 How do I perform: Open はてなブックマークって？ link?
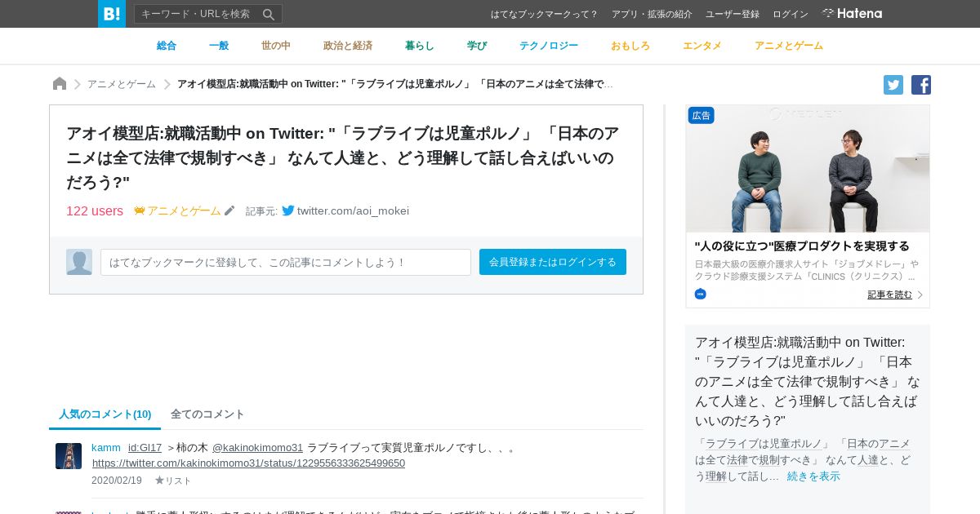coord(545,14)
